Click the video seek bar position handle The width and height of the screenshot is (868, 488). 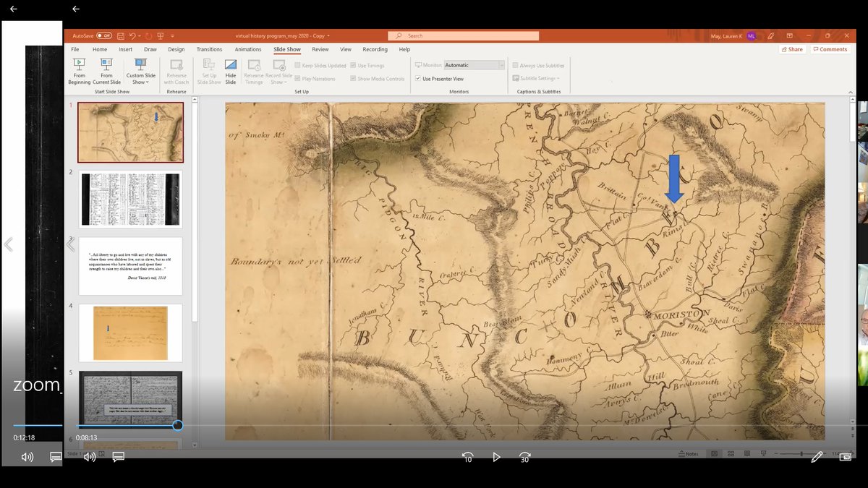[x=177, y=426]
